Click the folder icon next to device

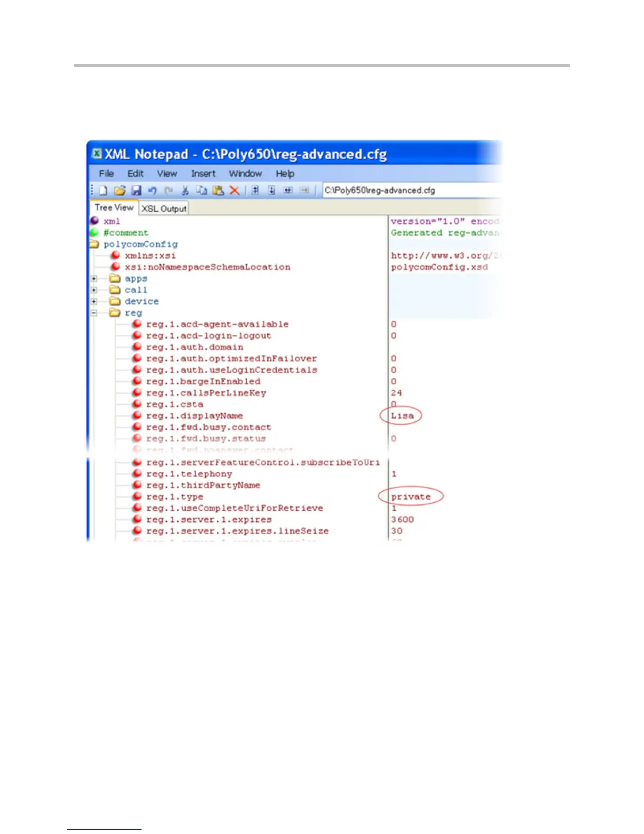115,301
